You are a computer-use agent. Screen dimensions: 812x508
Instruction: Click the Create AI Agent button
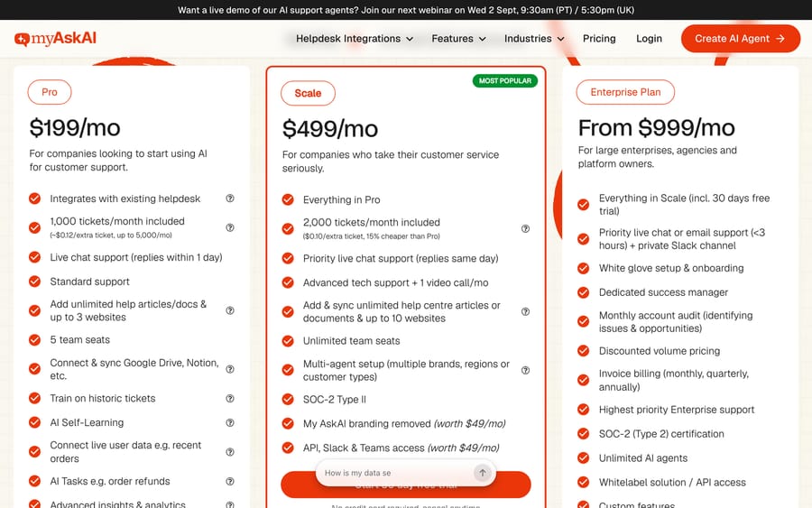[x=740, y=38]
